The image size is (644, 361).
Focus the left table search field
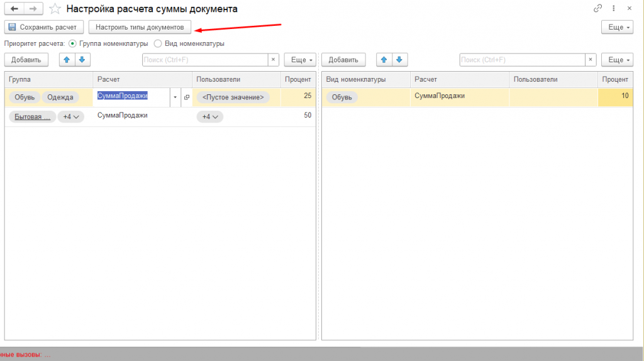click(206, 60)
